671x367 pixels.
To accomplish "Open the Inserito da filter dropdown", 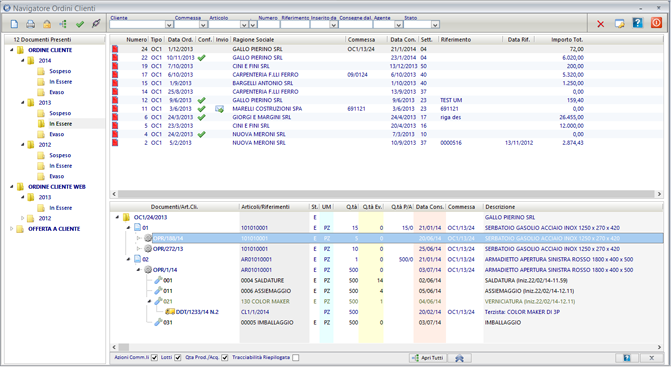I will [x=333, y=25].
